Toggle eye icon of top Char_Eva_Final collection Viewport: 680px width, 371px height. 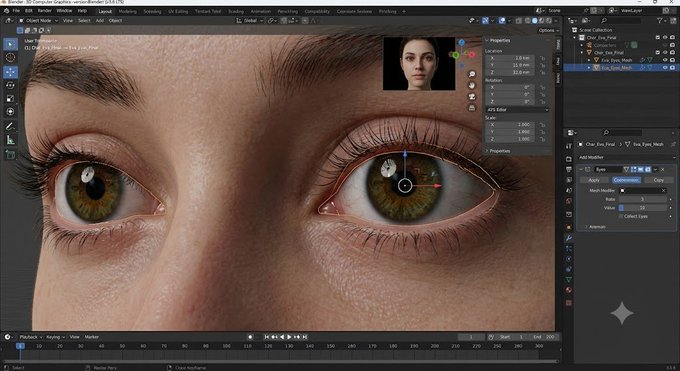[665, 38]
